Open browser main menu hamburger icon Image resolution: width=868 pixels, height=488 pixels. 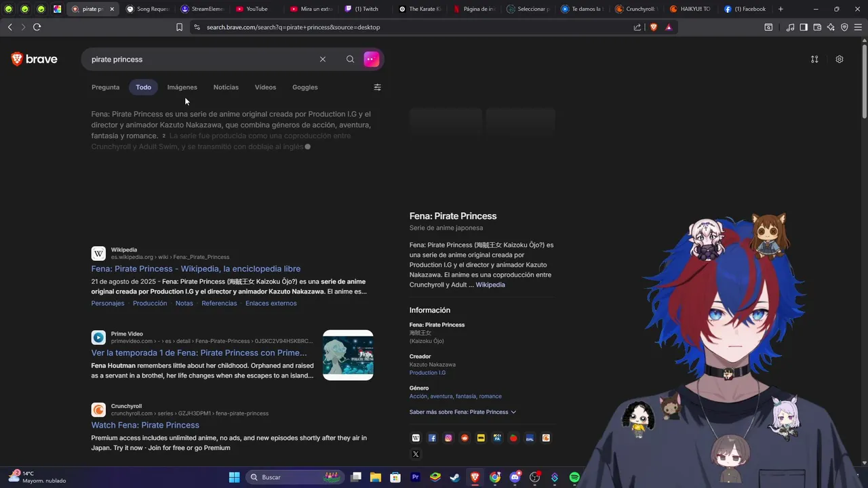click(858, 27)
